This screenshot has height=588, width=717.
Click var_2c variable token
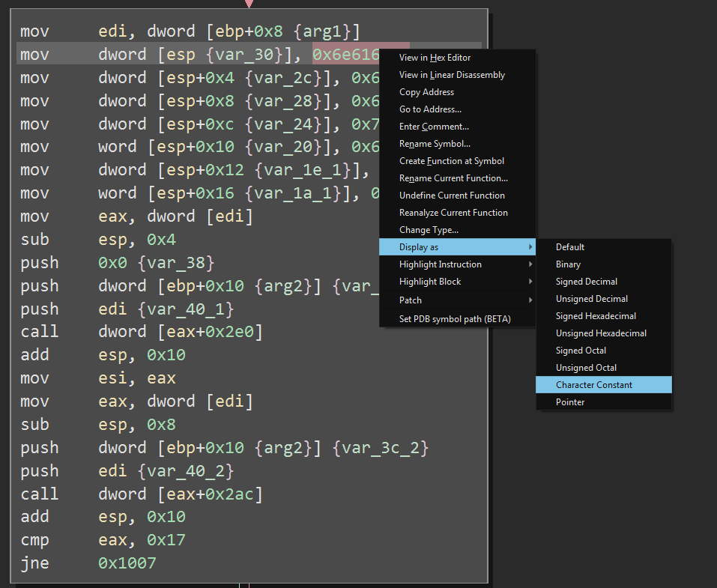(x=283, y=78)
